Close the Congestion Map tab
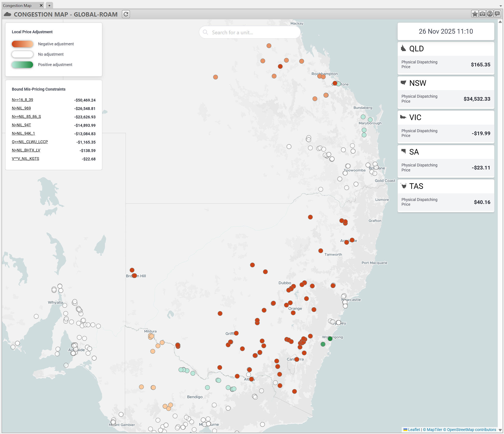 (41, 5)
